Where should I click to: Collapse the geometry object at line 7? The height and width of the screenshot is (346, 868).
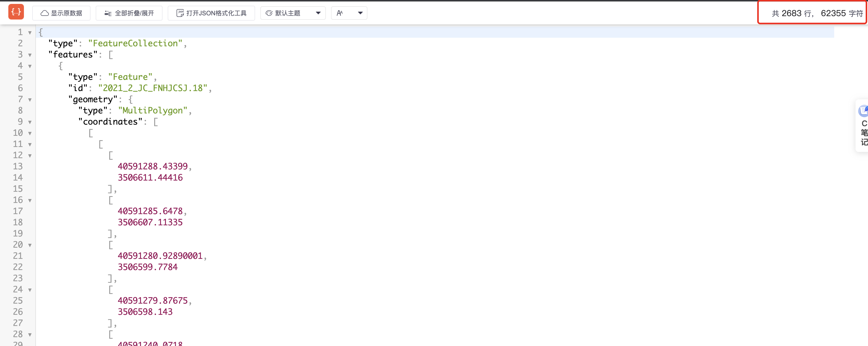(x=30, y=100)
